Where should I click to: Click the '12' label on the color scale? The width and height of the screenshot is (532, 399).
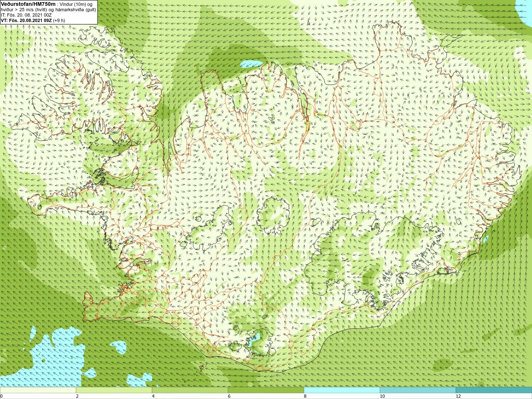[x=458, y=396]
